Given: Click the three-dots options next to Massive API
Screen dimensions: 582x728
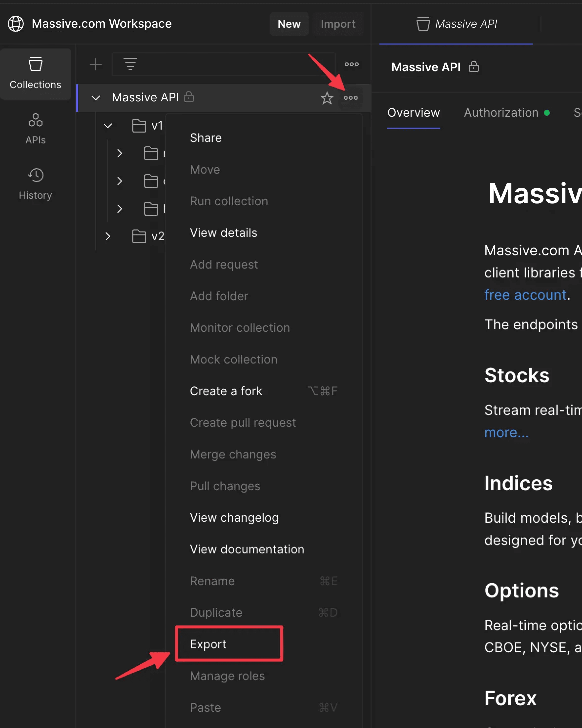Looking at the screenshot, I should [351, 98].
